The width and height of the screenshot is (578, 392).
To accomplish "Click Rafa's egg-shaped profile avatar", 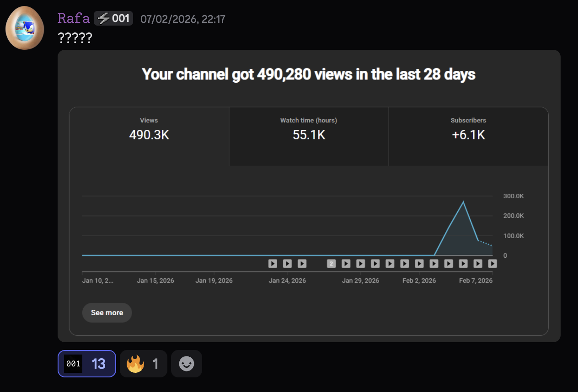I will click(25, 28).
